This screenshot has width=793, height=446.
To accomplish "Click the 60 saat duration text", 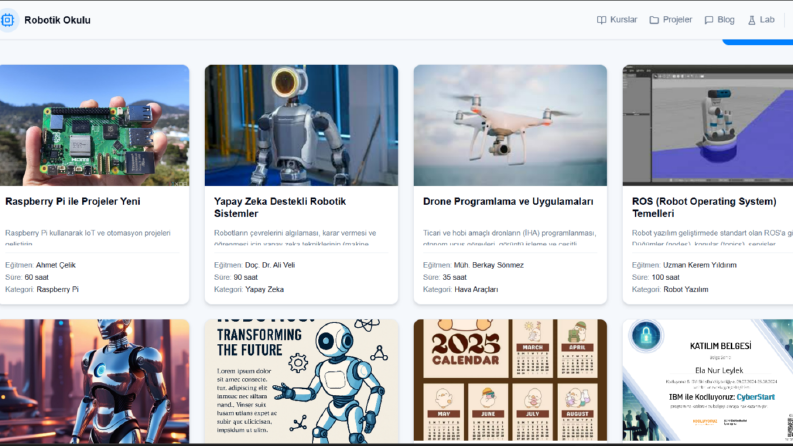I will (36, 277).
